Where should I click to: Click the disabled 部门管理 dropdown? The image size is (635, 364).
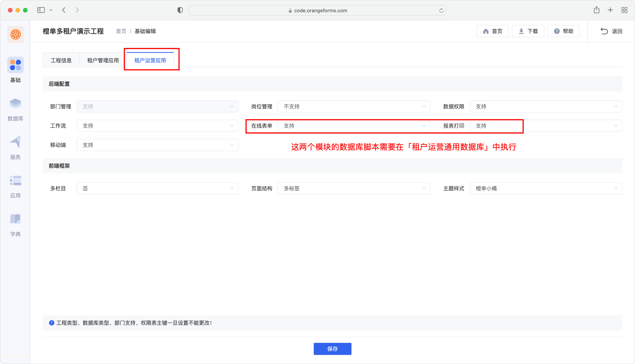coord(157,106)
